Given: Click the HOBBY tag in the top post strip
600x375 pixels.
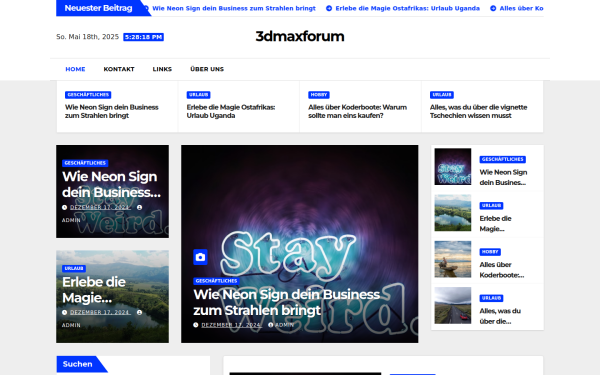Looking at the screenshot, I should (x=319, y=95).
